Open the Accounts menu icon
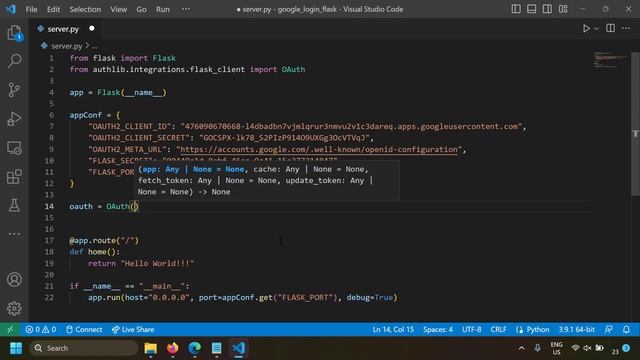This screenshot has width=640, height=360. [14, 280]
